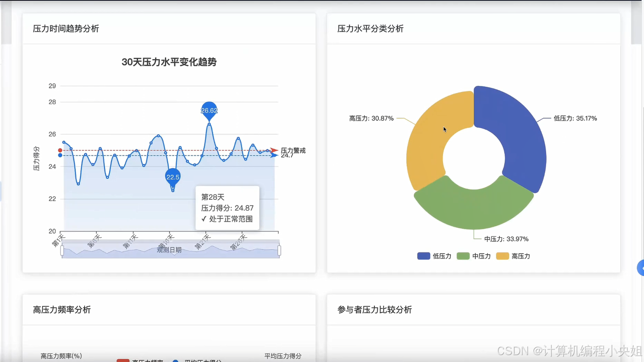644x362 pixels.
Task: Click the 26.62 maximum marker pin
Action: pyautogui.click(x=209, y=110)
